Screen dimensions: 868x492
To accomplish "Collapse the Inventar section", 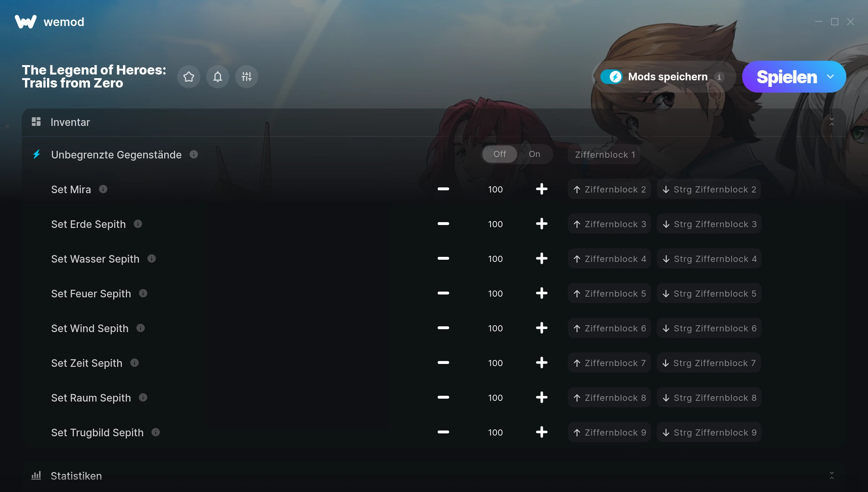I will coord(832,122).
